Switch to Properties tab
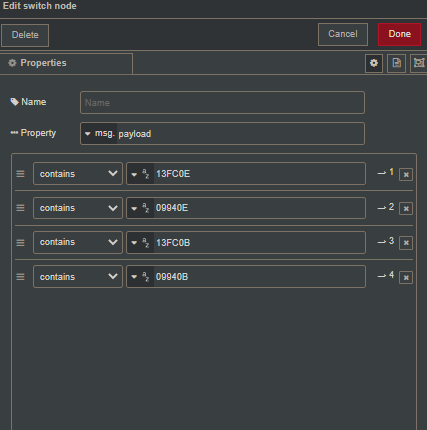Screen dimensions: 427x430 tap(66, 63)
